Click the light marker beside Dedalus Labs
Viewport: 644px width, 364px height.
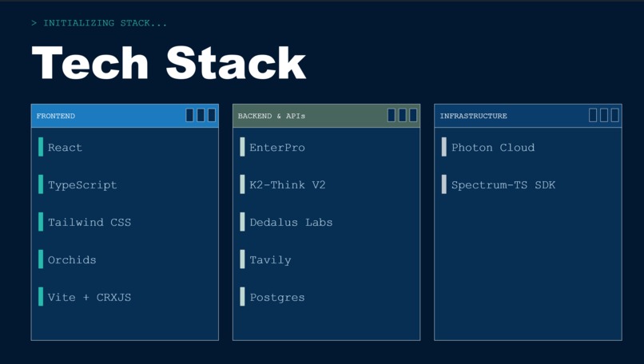tap(242, 222)
